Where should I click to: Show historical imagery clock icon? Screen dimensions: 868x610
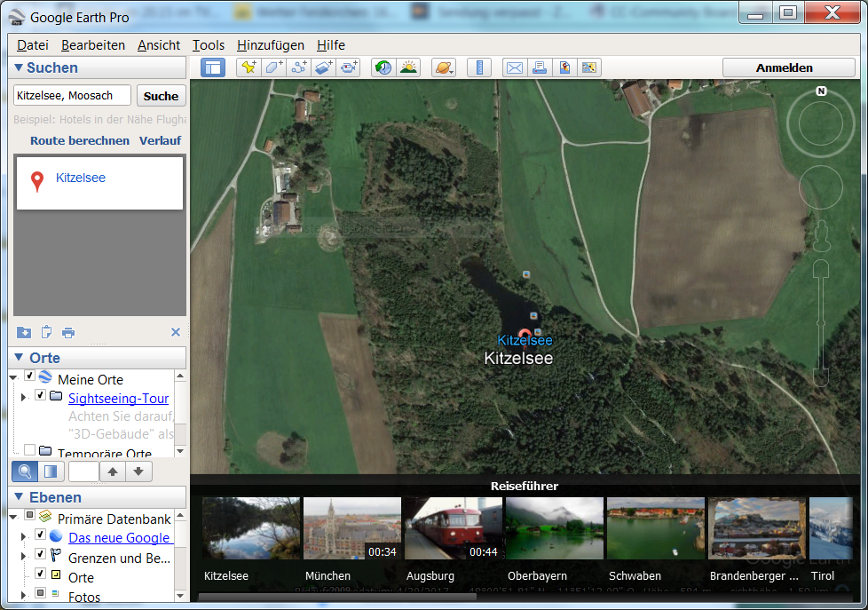(x=383, y=67)
